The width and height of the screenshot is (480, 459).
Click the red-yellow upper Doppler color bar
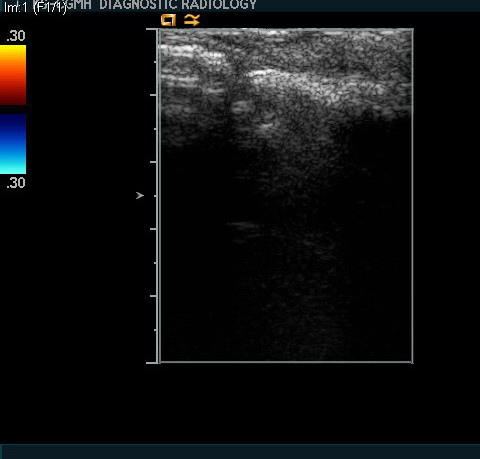13,75
